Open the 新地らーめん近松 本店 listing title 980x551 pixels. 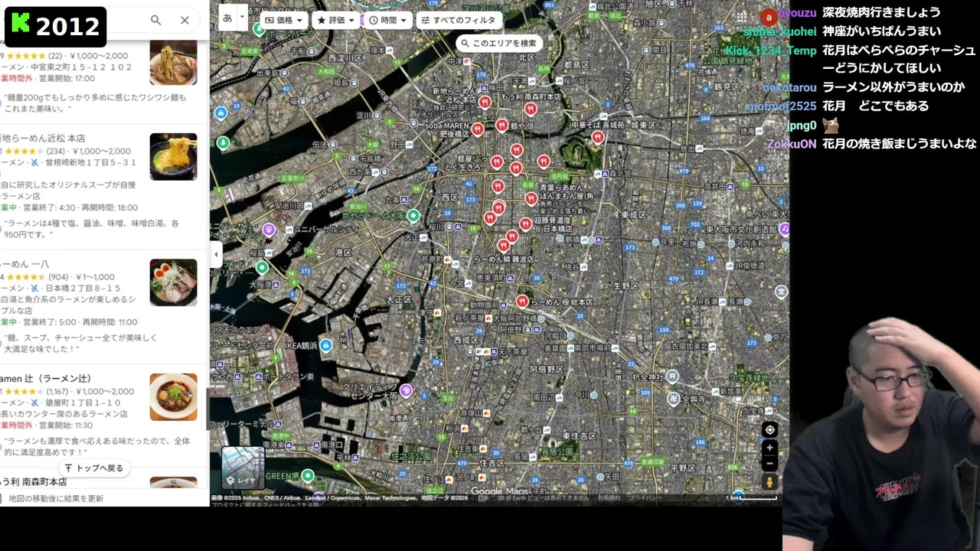click(x=43, y=139)
